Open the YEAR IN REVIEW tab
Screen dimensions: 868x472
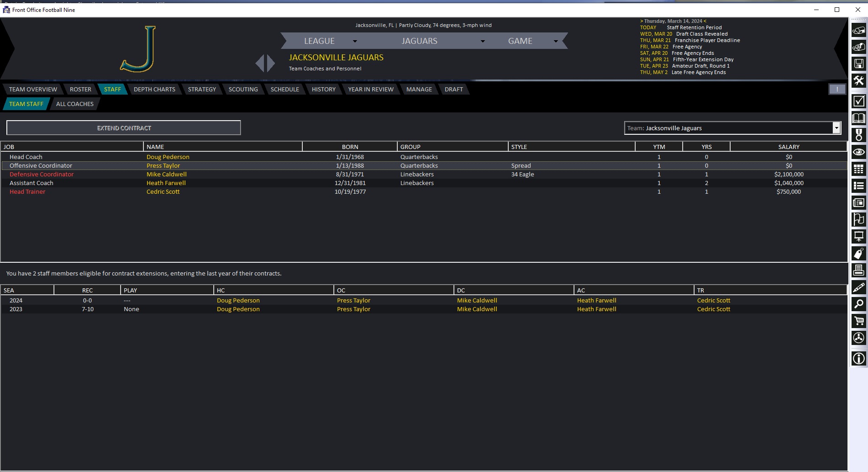click(x=371, y=89)
